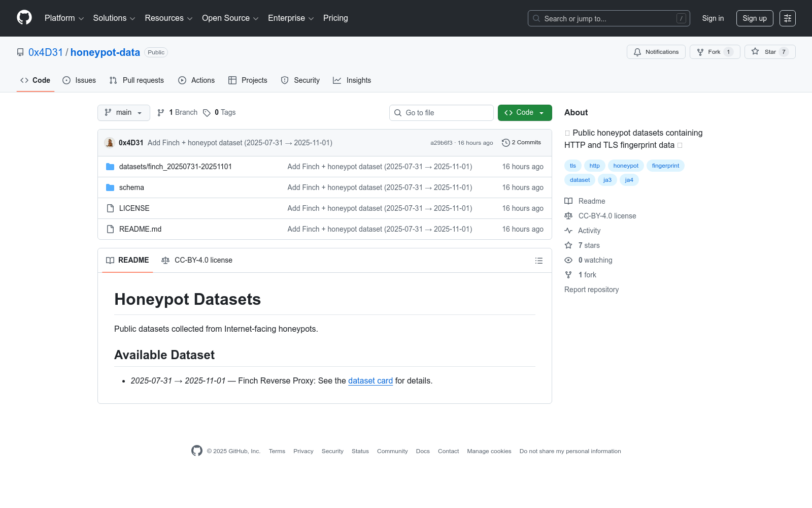Open the datasets/finch_20250731-20251101 folder
The image size is (812, 508).
176,167
